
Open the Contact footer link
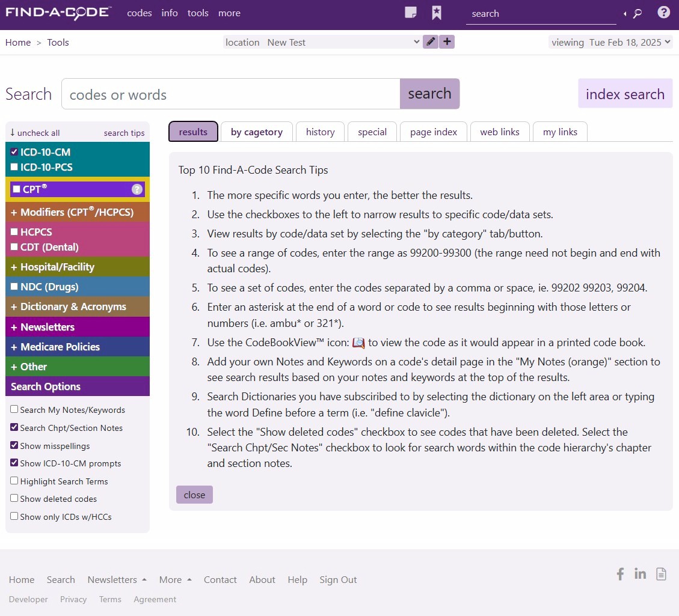coord(220,580)
